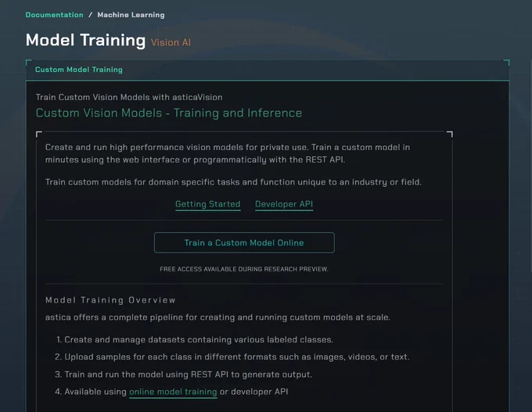Follow the online model training link
532x412 pixels.
pyautogui.click(x=173, y=392)
